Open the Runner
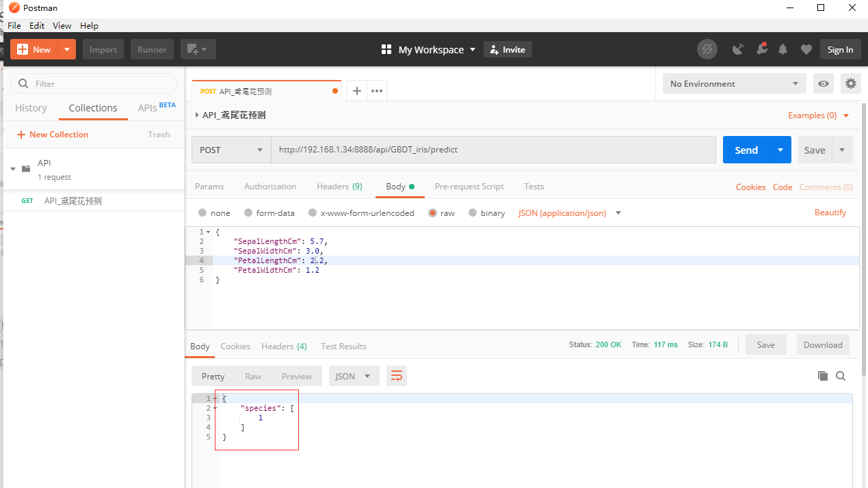The image size is (868, 488). point(152,49)
